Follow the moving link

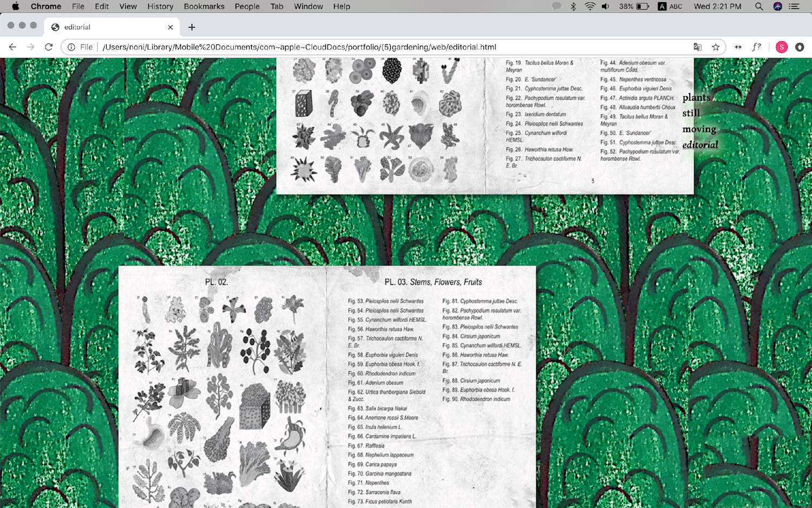coord(699,129)
